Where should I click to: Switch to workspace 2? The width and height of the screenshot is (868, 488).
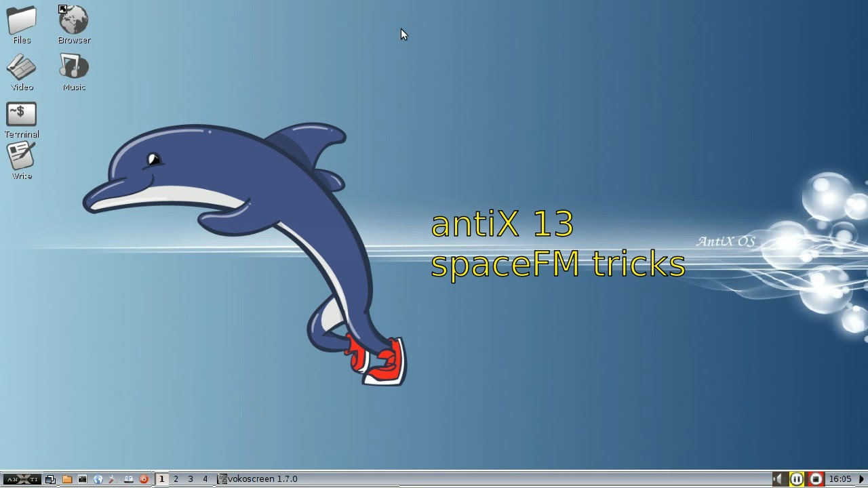point(176,479)
